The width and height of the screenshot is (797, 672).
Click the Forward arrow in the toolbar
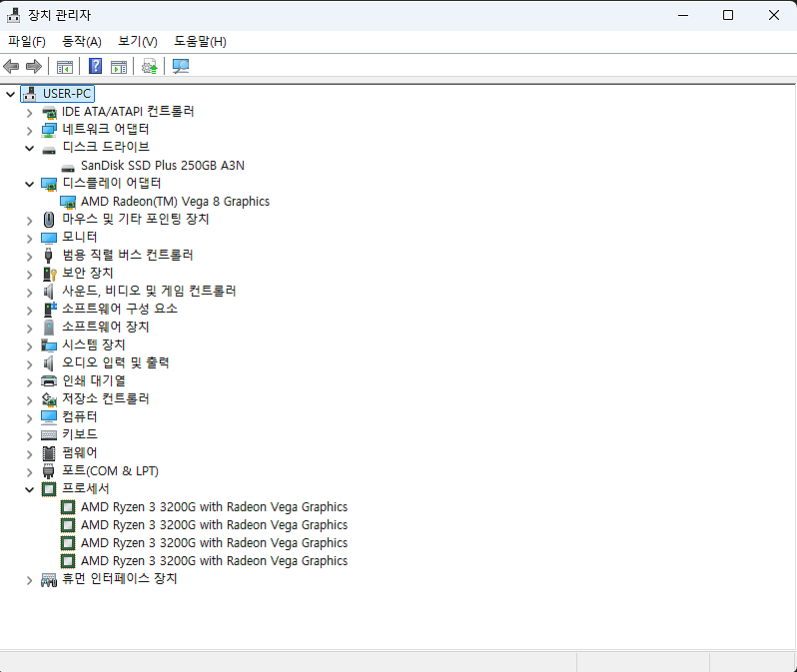point(34,67)
